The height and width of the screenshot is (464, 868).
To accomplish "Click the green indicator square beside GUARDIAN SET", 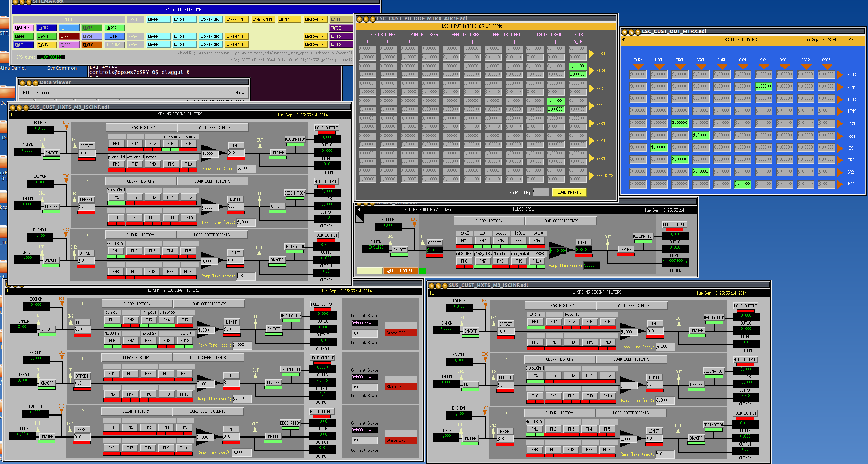I will click(x=422, y=271).
